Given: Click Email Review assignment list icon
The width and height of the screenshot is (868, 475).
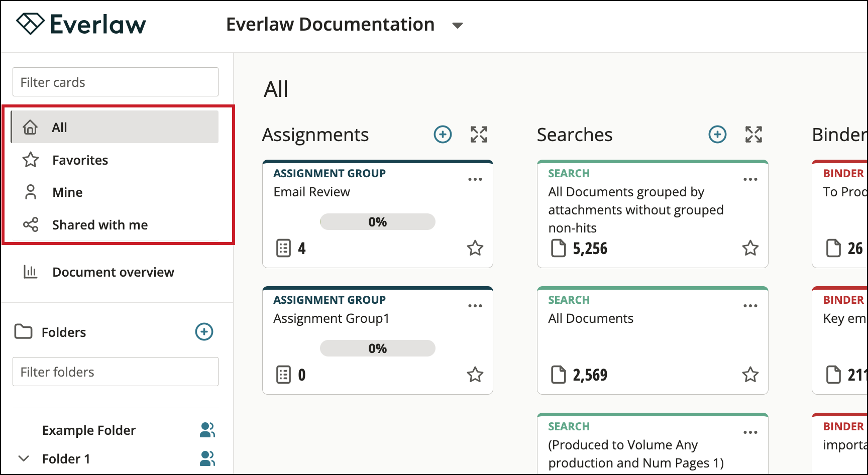Looking at the screenshot, I should 284,248.
